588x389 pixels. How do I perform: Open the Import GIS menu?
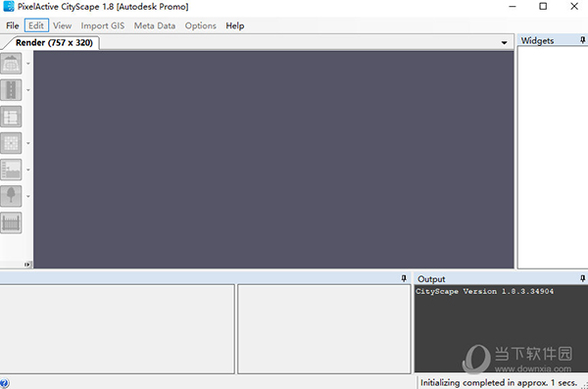(102, 25)
